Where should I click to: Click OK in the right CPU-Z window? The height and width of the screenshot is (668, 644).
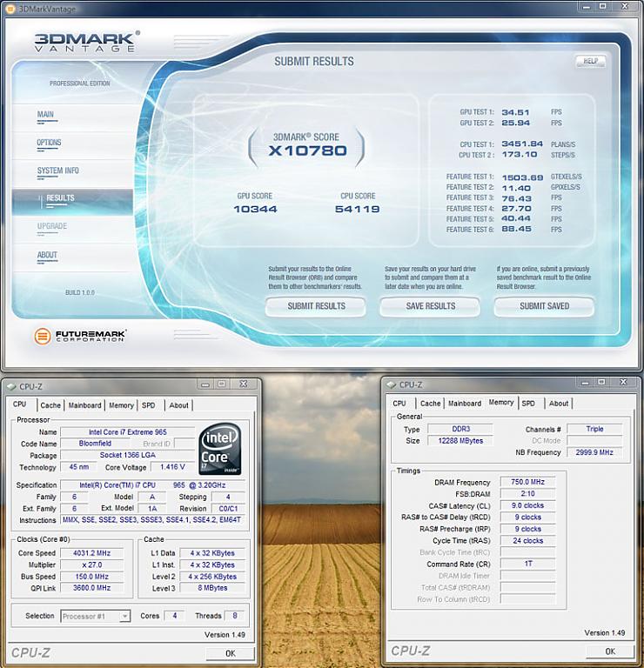pos(610,651)
